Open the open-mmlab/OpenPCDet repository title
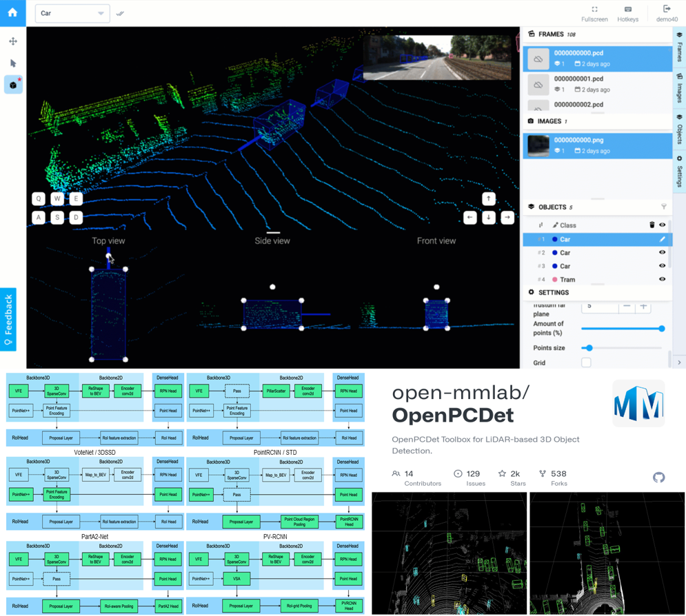The image size is (686, 616). (461, 404)
